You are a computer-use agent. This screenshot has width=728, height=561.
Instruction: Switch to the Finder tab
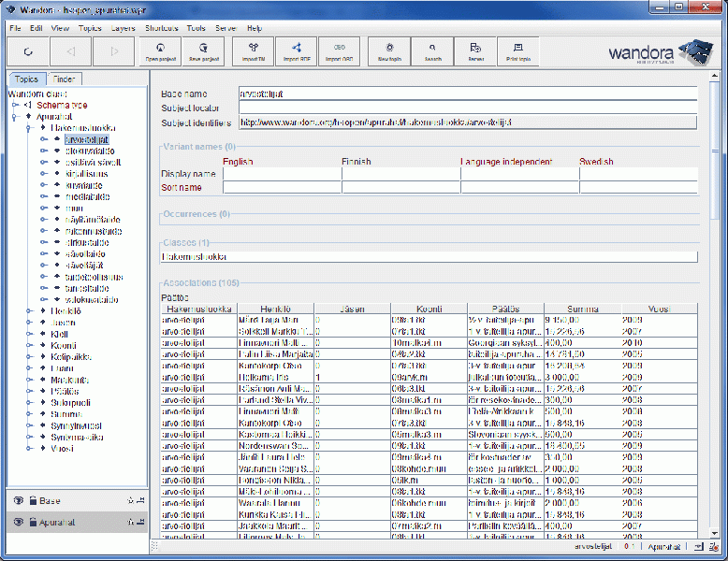tap(66, 79)
